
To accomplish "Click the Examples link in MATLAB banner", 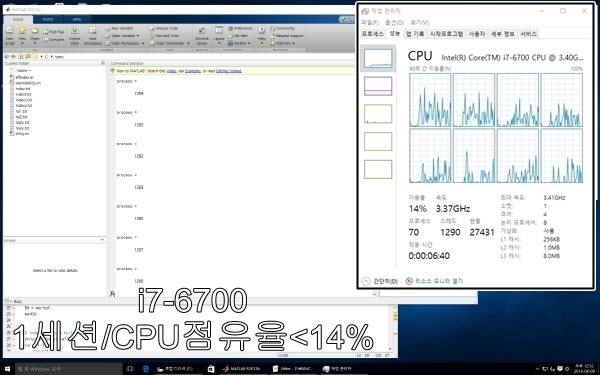I will 193,71.
